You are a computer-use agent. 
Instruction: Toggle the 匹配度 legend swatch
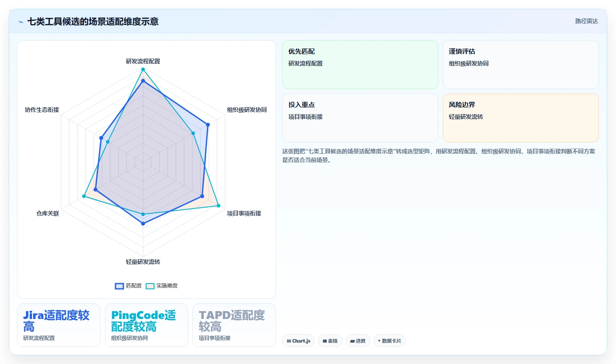(119, 286)
